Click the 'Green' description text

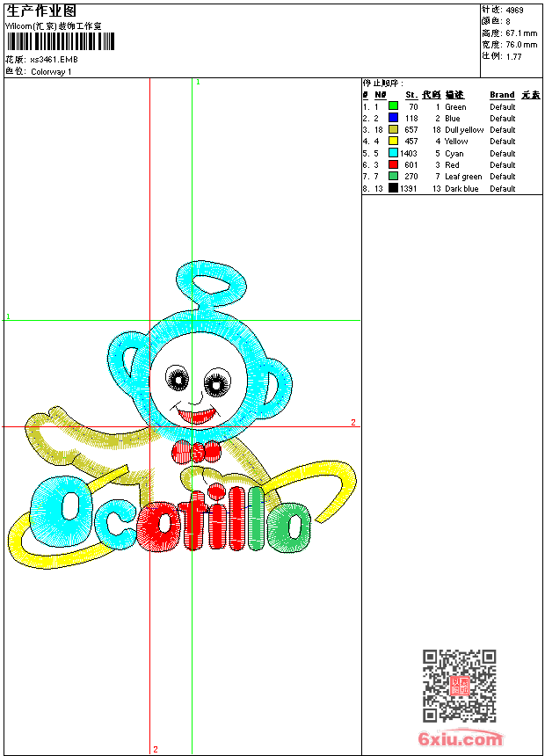pyautogui.click(x=455, y=107)
